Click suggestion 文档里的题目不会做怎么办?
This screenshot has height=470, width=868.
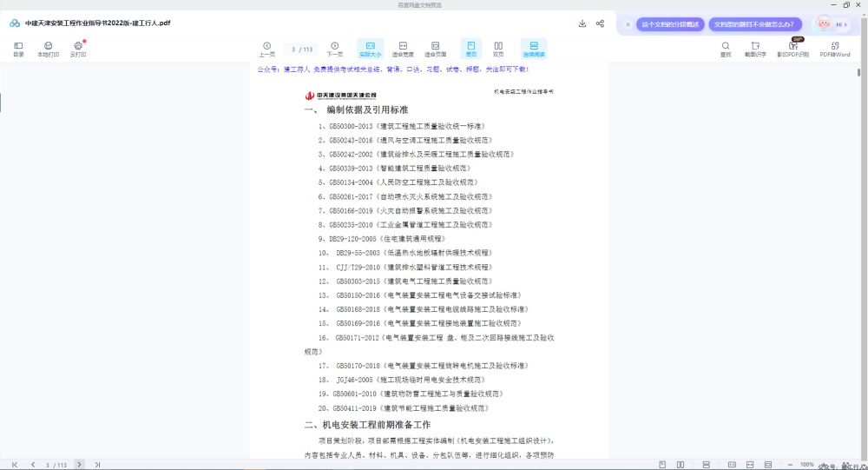coord(755,24)
